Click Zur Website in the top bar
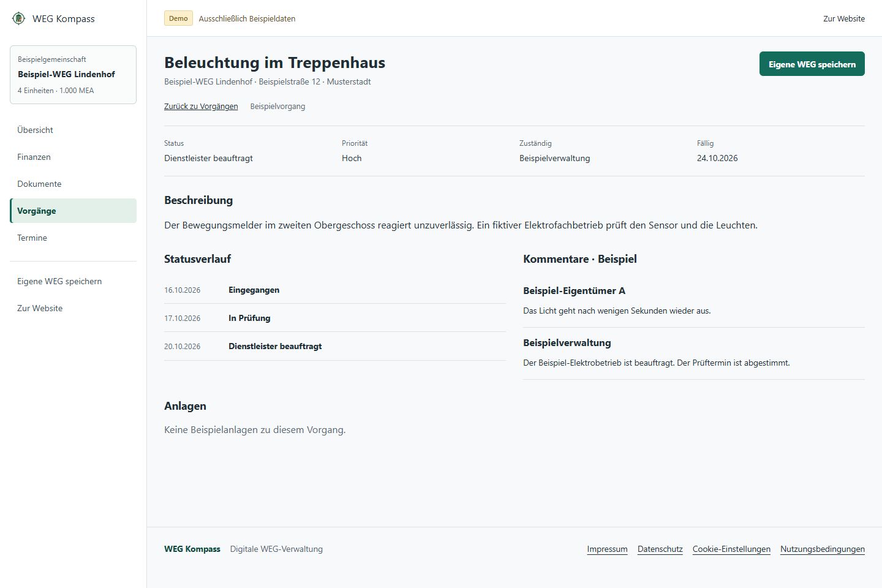 pos(843,18)
